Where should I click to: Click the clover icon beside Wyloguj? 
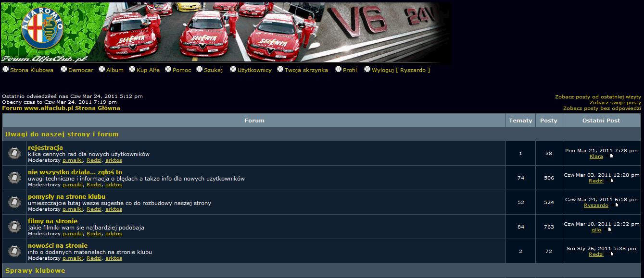[x=367, y=70]
